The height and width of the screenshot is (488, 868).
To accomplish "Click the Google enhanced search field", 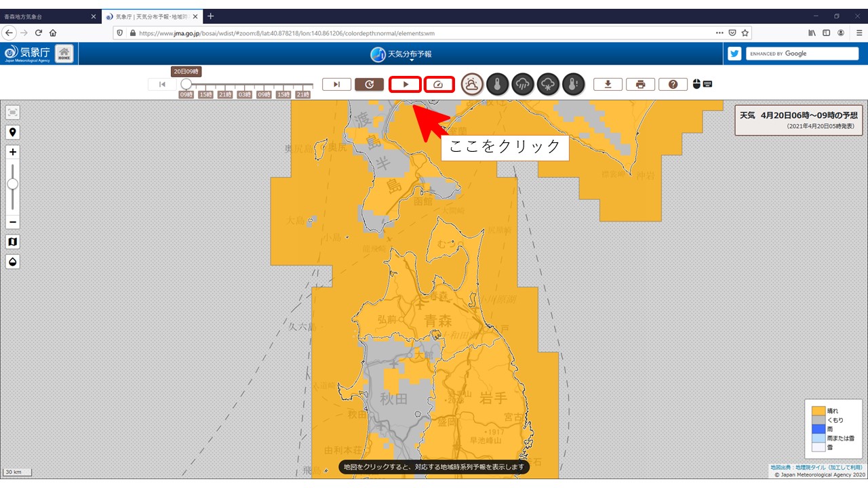I will pos(802,54).
